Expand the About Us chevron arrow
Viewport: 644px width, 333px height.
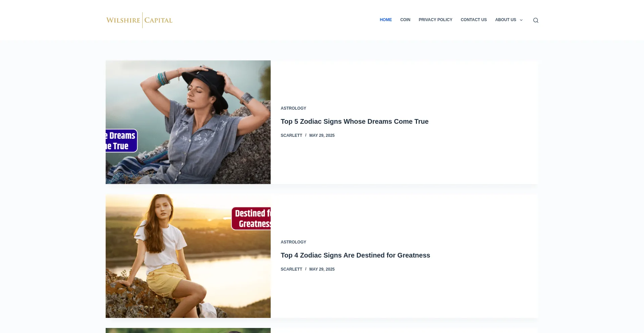[521, 20]
